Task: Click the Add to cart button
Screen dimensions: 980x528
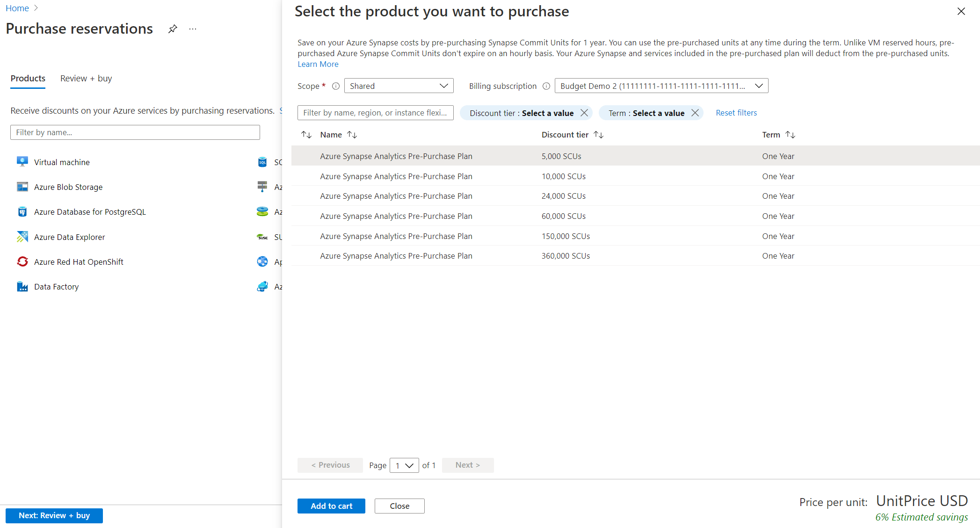Action: (x=331, y=506)
